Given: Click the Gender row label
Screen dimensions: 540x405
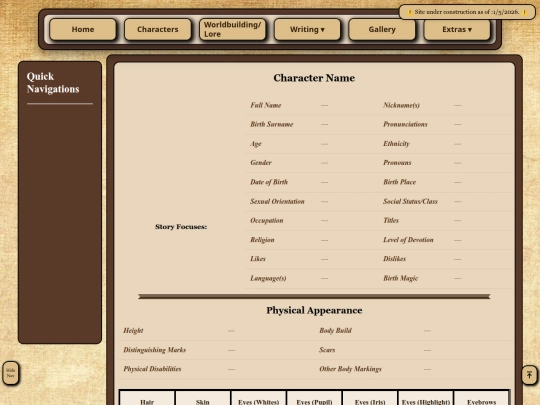Looking at the screenshot, I should (x=261, y=163).
